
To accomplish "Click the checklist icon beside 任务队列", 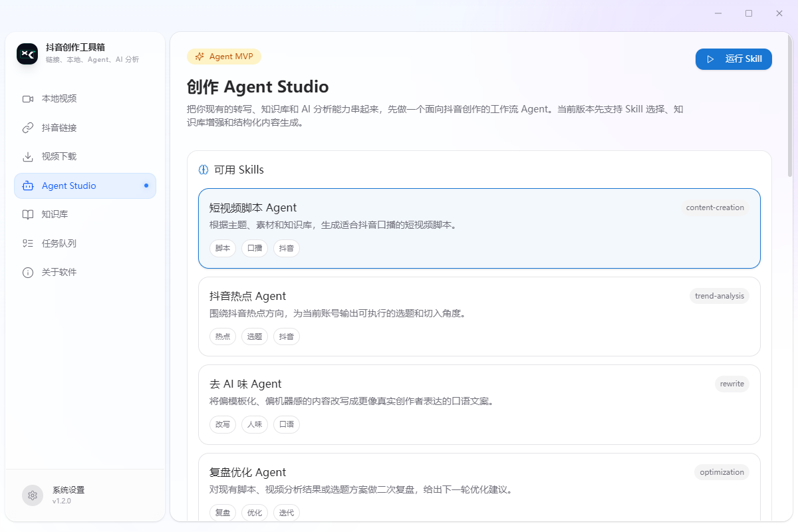I will [x=28, y=243].
